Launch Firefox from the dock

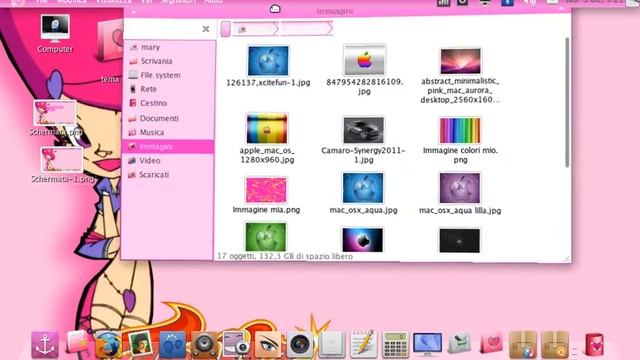(x=108, y=345)
